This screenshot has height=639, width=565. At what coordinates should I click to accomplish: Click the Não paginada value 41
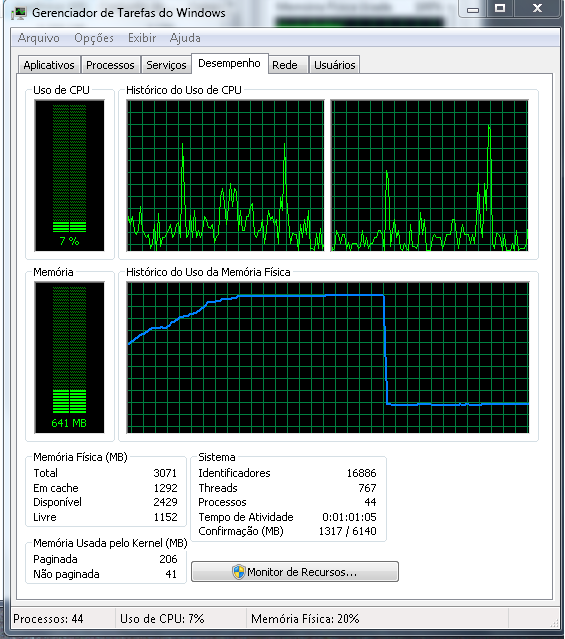171,574
